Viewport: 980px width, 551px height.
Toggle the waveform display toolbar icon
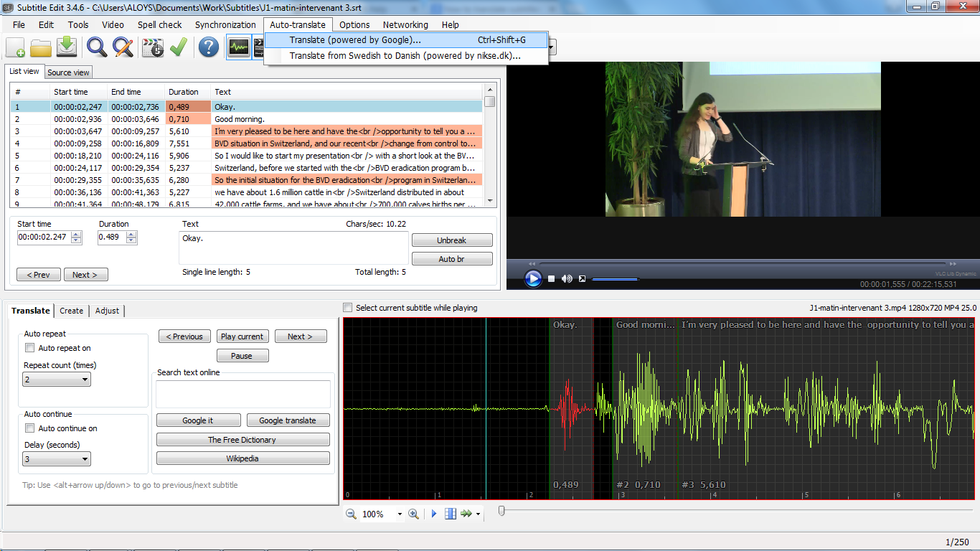[238, 48]
